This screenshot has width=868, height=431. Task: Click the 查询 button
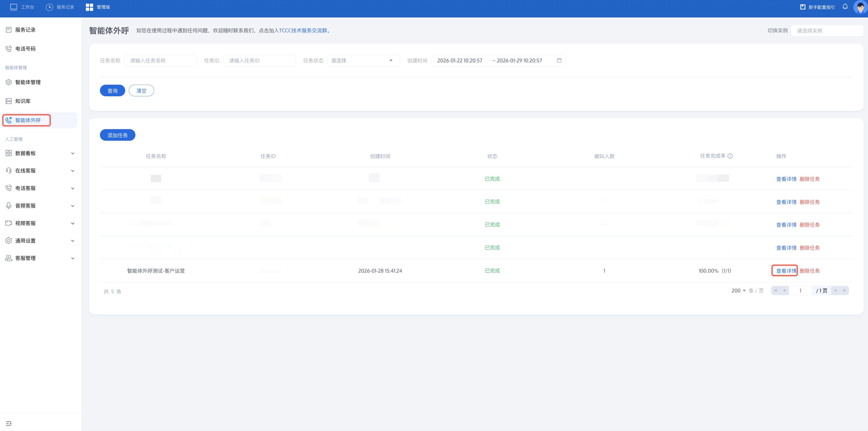coord(112,91)
